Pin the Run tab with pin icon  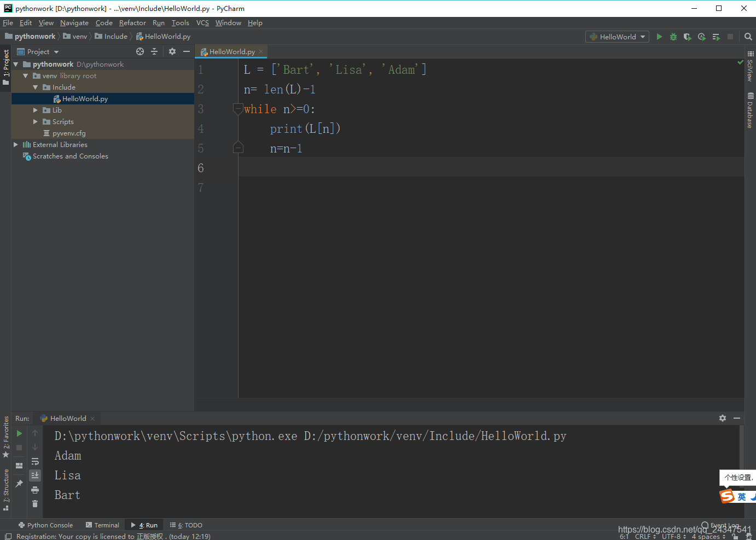tap(19, 484)
